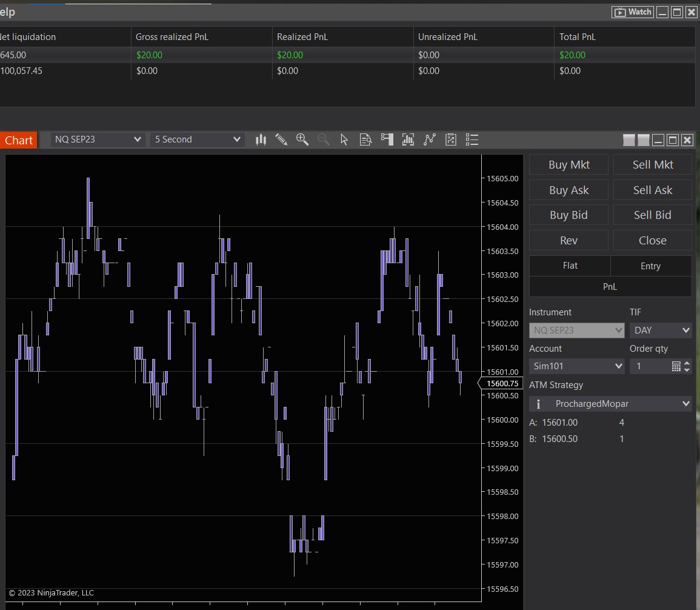Open the bar type candlestick icon

(261, 140)
